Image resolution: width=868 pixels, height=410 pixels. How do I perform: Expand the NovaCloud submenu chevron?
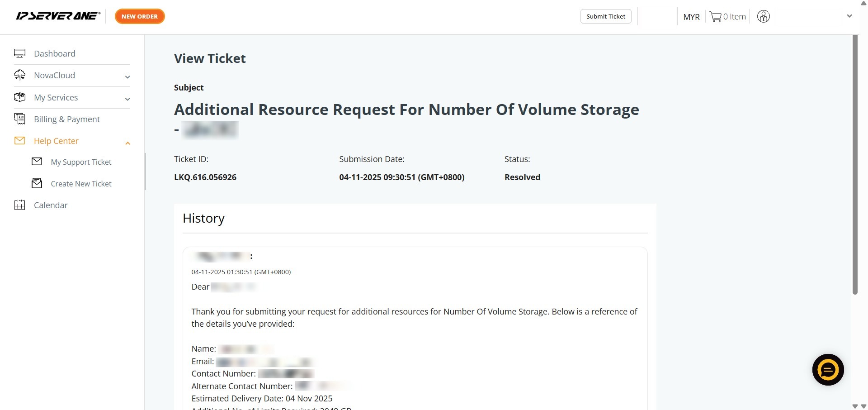point(127,77)
